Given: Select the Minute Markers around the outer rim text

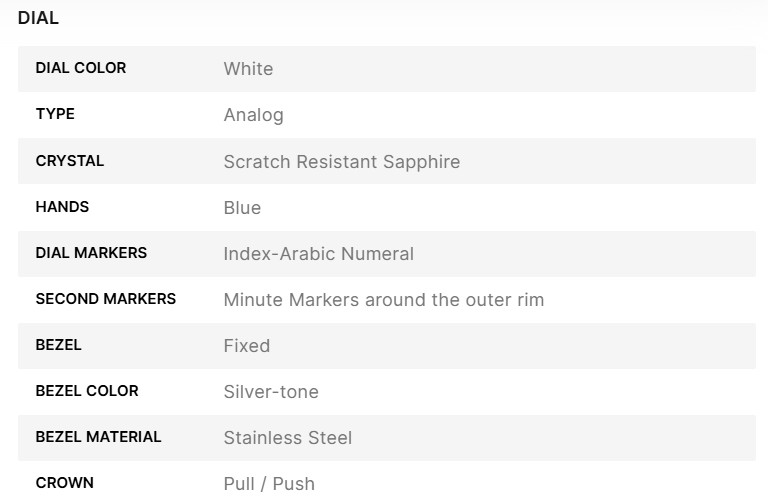Looking at the screenshot, I should click(x=383, y=300).
